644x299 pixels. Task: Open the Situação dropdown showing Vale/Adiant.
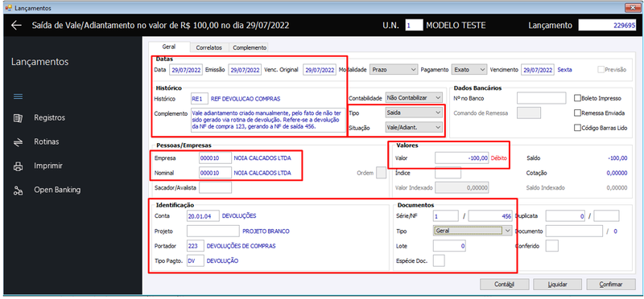414,128
